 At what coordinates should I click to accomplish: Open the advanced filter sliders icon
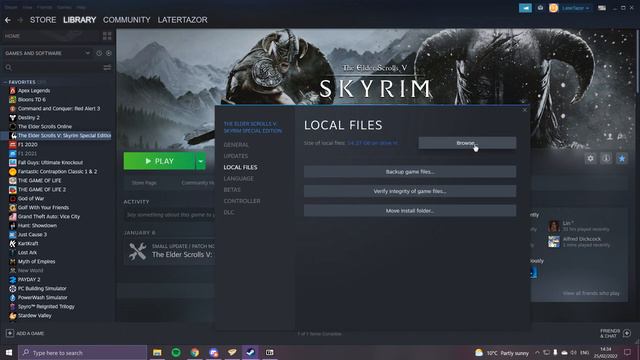coord(107,67)
